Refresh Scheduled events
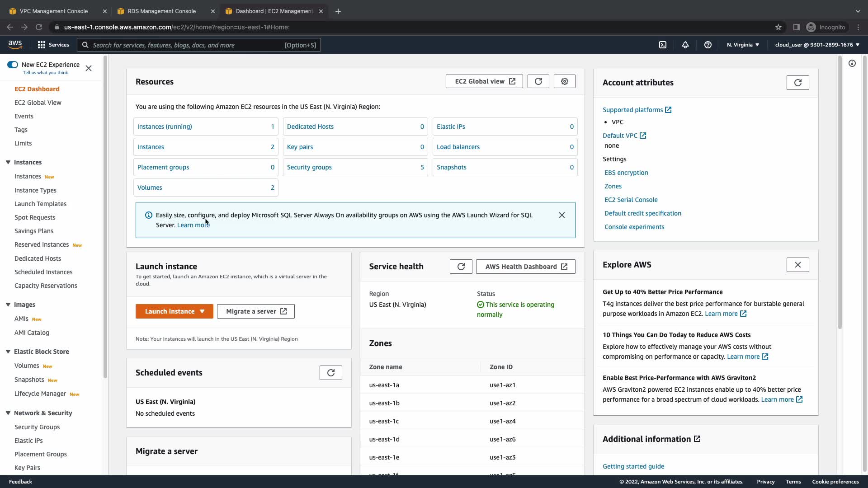868x488 pixels. tap(330, 373)
